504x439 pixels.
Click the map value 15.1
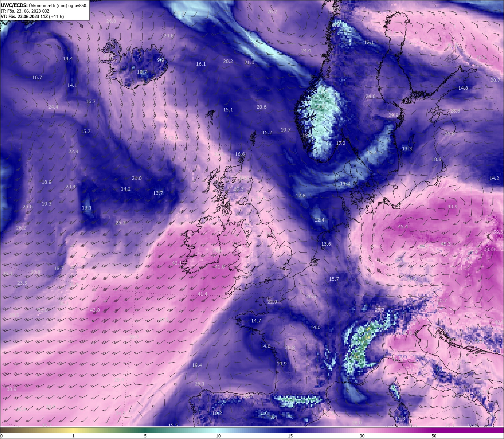[228, 109]
